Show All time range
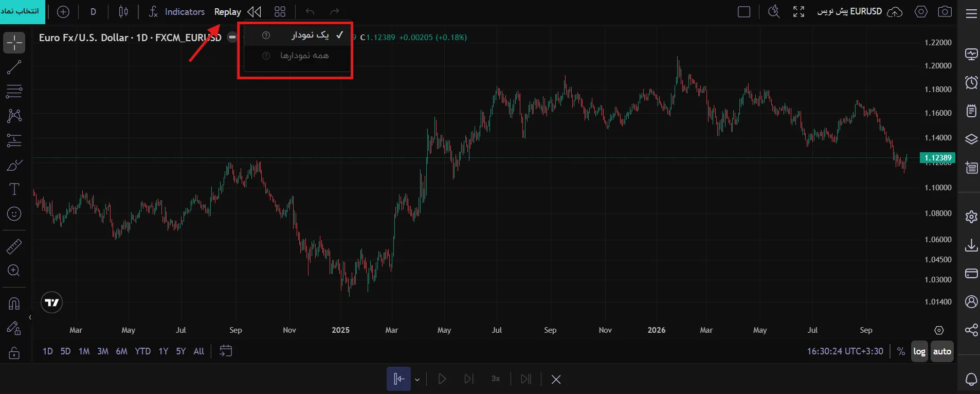The width and height of the screenshot is (980, 394). (x=199, y=351)
